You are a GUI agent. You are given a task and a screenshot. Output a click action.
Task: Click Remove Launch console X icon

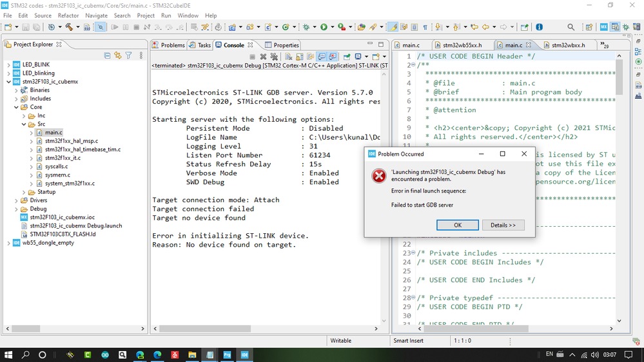[x=263, y=57]
